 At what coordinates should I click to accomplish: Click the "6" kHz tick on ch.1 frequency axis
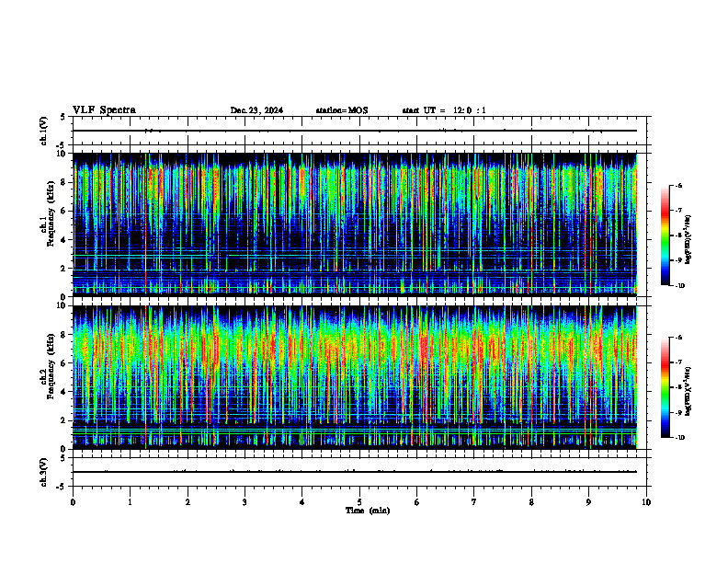coord(64,212)
